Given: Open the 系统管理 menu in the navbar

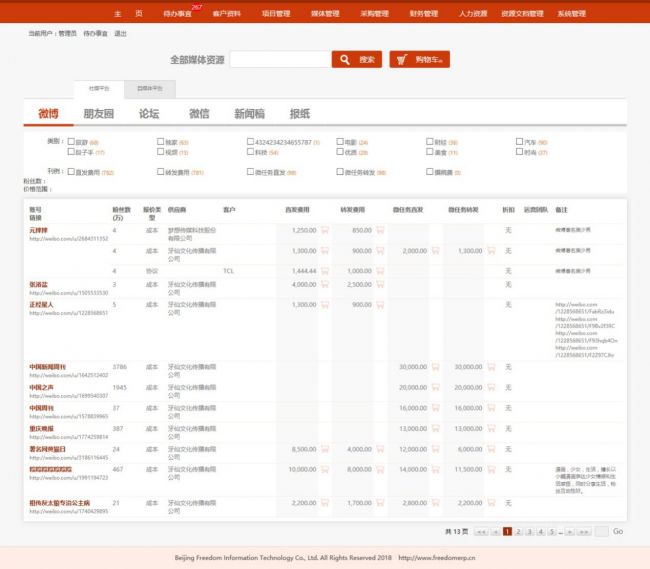Looking at the screenshot, I should (x=573, y=14).
